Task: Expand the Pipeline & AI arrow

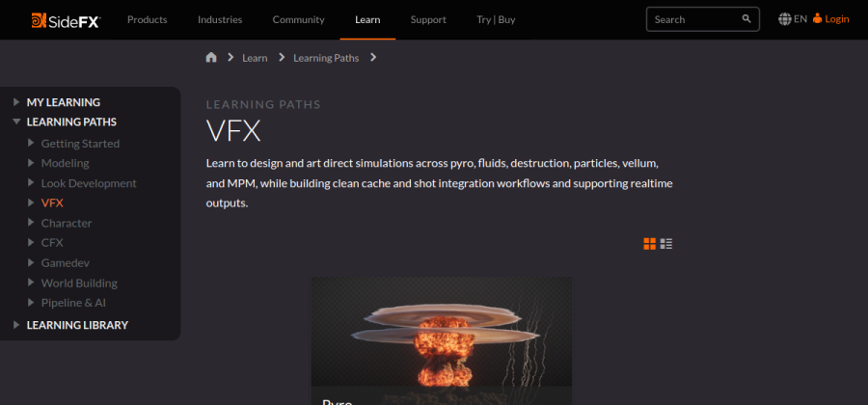Action: click(31, 302)
